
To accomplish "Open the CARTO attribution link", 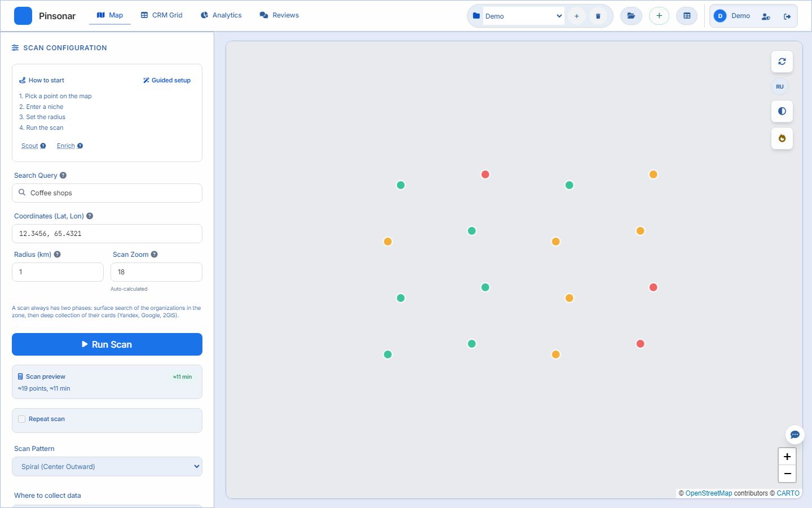I will [x=788, y=493].
